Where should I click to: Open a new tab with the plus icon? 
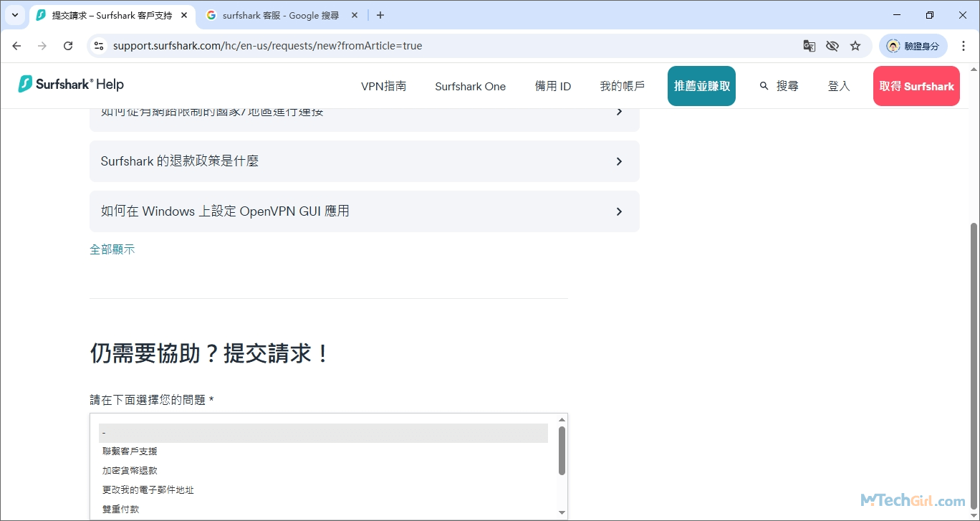point(380,14)
